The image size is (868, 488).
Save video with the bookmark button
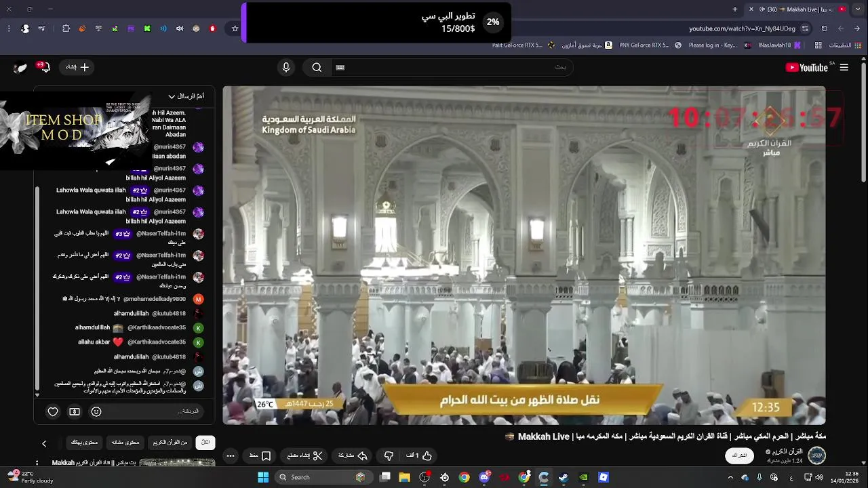pos(260,455)
